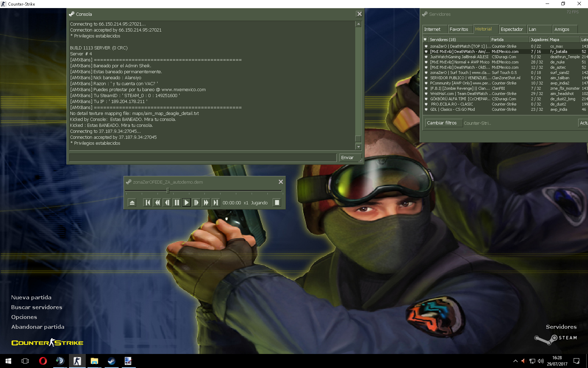588x368 pixels.
Task: Select the Historial tab
Action: (x=485, y=29)
